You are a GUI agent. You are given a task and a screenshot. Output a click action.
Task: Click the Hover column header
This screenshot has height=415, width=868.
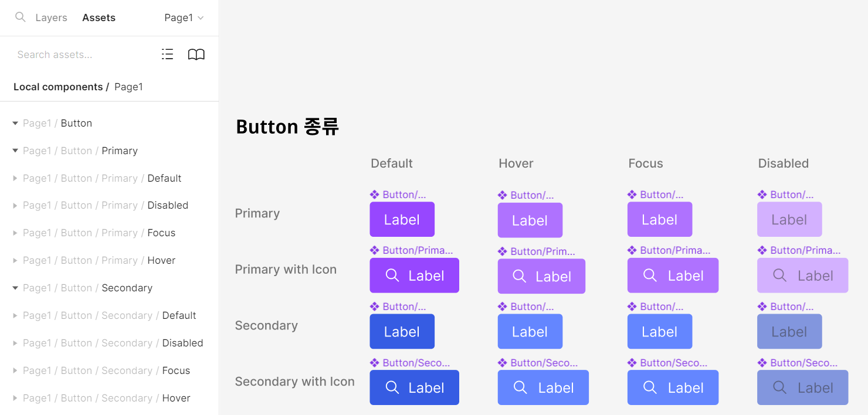(516, 163)
